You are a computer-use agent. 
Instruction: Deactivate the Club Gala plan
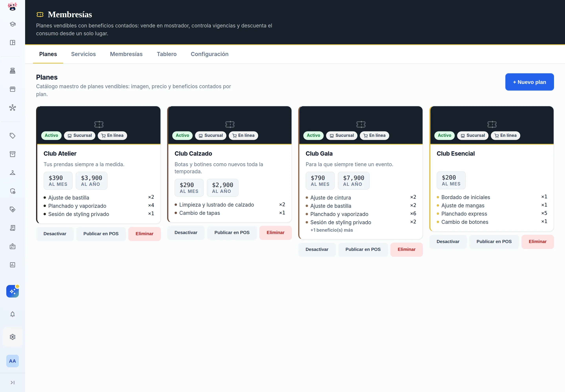click(x=317, y=250)
